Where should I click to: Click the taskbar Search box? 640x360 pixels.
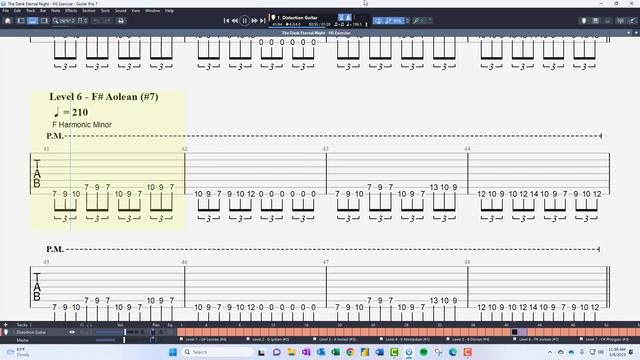217,352
